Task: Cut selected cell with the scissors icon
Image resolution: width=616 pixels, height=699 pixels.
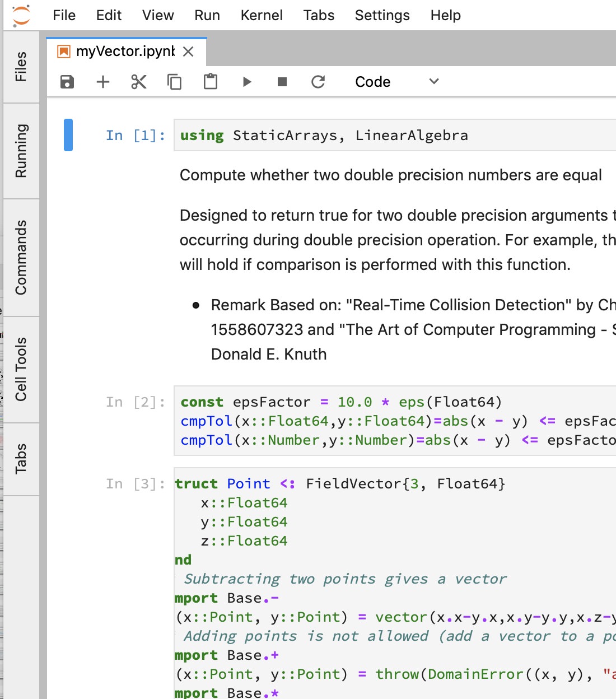Action: point(139,82)
